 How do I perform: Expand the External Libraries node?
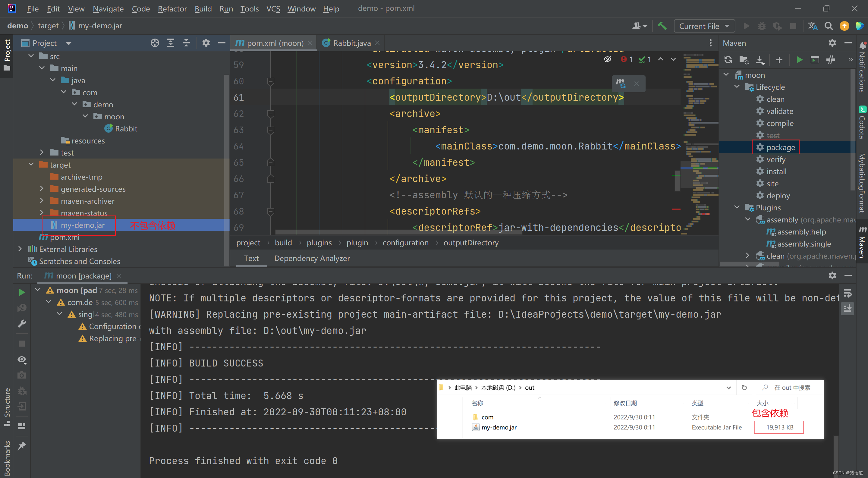tap(20, 249)
